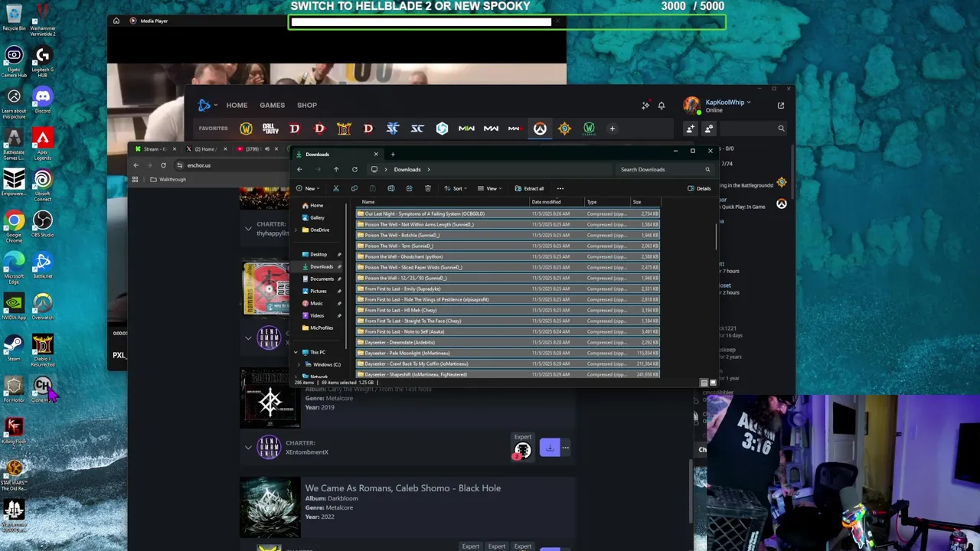980x551 pixels.
Task: Pop out Battle.net social panel
Action: click(781, 106)
